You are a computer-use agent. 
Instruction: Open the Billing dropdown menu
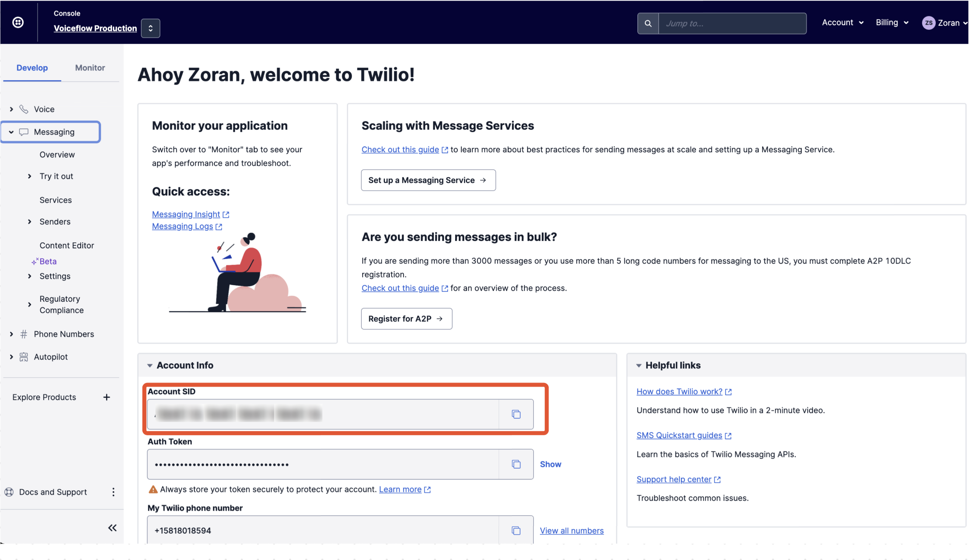pyautogui.click(x=892, y=23)
